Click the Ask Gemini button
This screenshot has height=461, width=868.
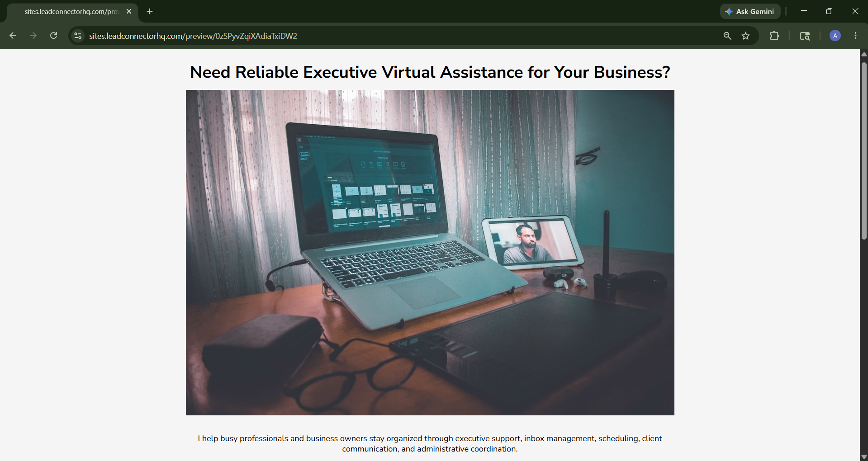tap(750, 11)
